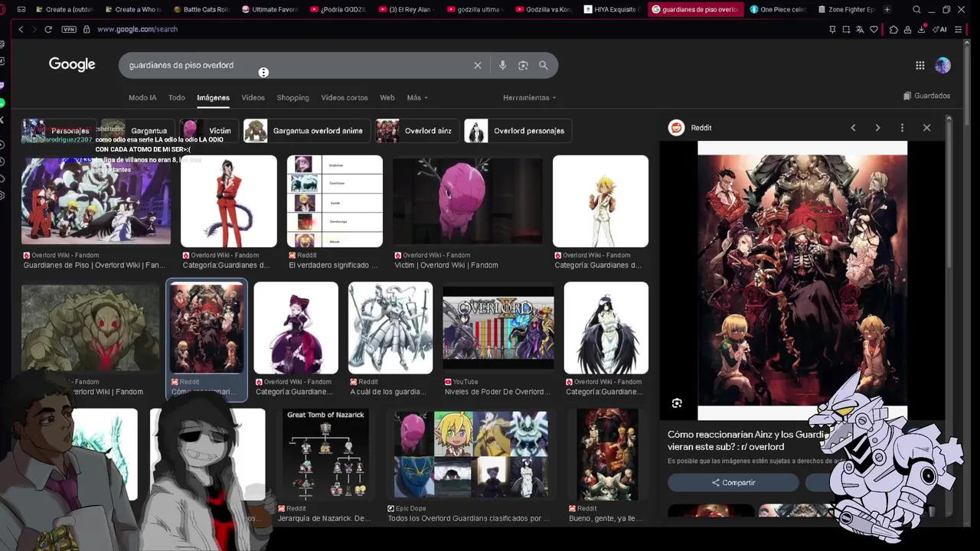Switch to the Web results tab

pos(387,98)
